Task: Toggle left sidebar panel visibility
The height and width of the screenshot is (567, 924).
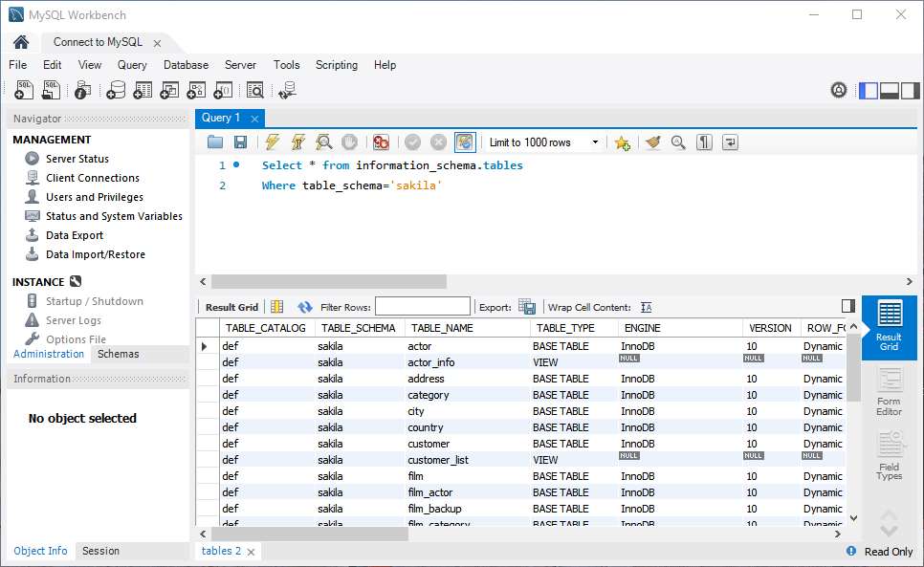Action: [x=868, y=90]
